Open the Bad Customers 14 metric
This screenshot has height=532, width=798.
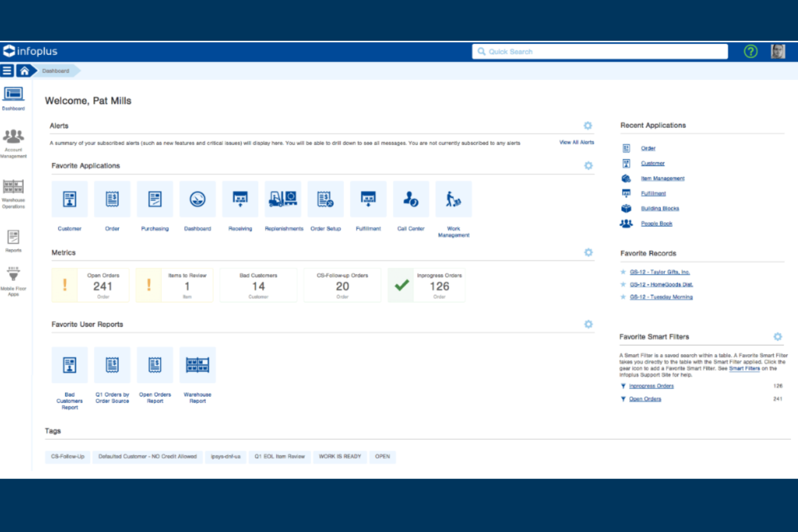click(258, 285)
